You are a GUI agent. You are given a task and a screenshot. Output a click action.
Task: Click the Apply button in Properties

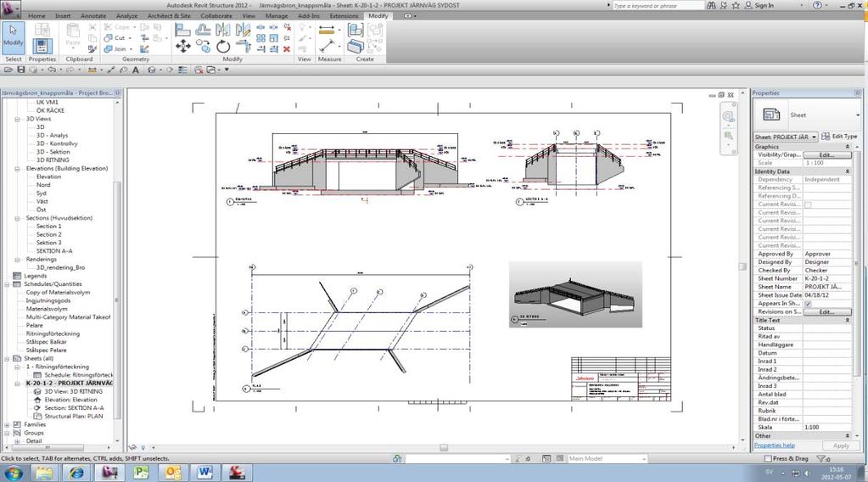point(841,446)
